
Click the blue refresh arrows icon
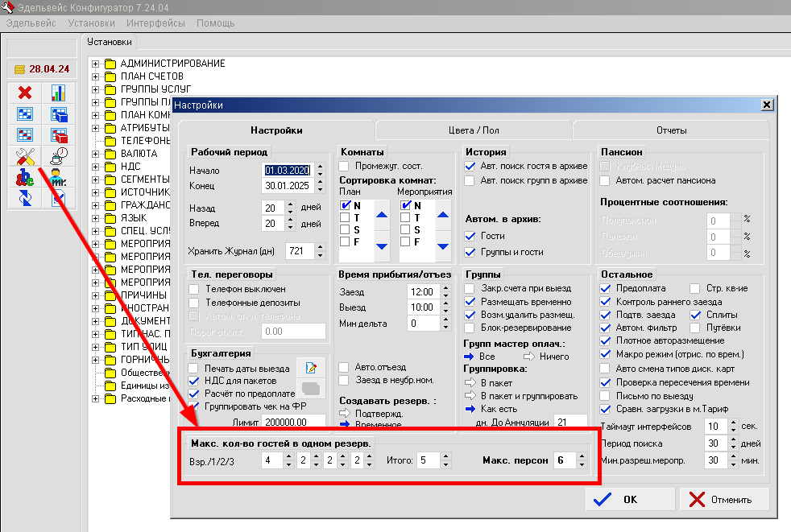25,198
